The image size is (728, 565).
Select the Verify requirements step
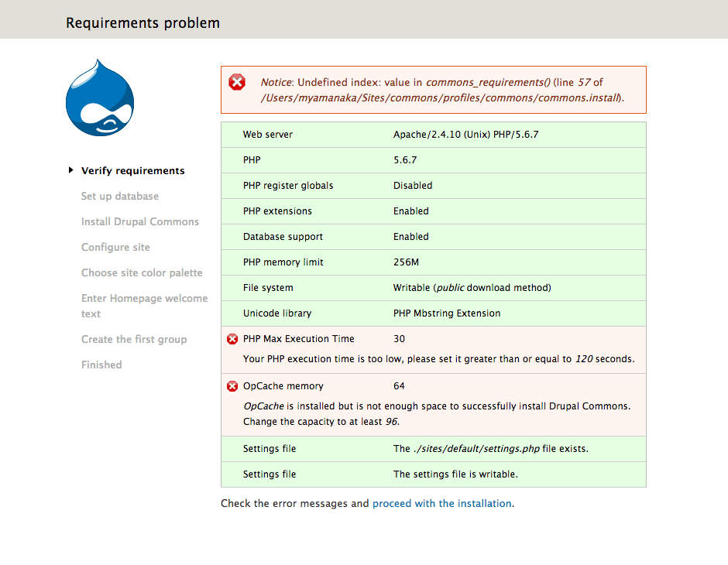132,171
